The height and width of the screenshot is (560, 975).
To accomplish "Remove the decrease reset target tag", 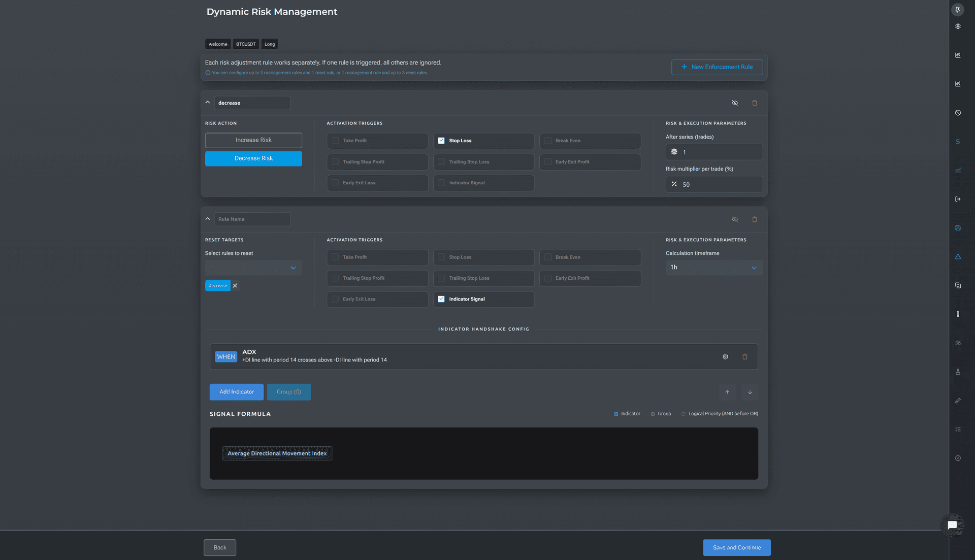I will 235,286.
